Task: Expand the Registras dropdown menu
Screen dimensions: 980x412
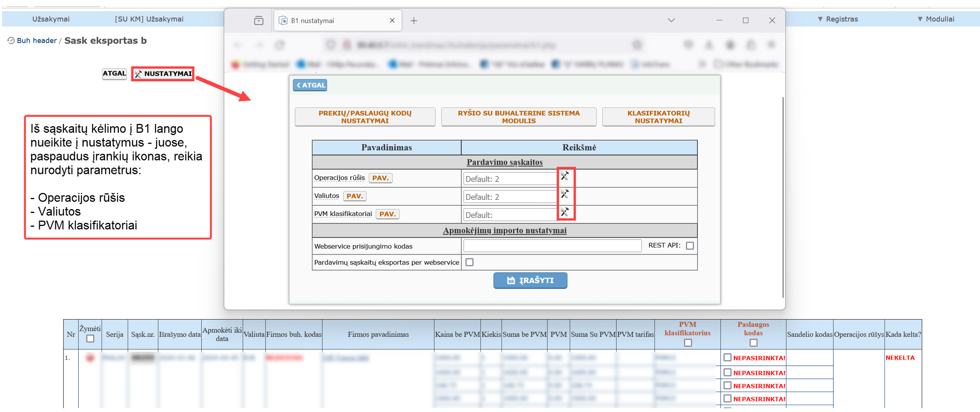Action: tap(838, 19)
